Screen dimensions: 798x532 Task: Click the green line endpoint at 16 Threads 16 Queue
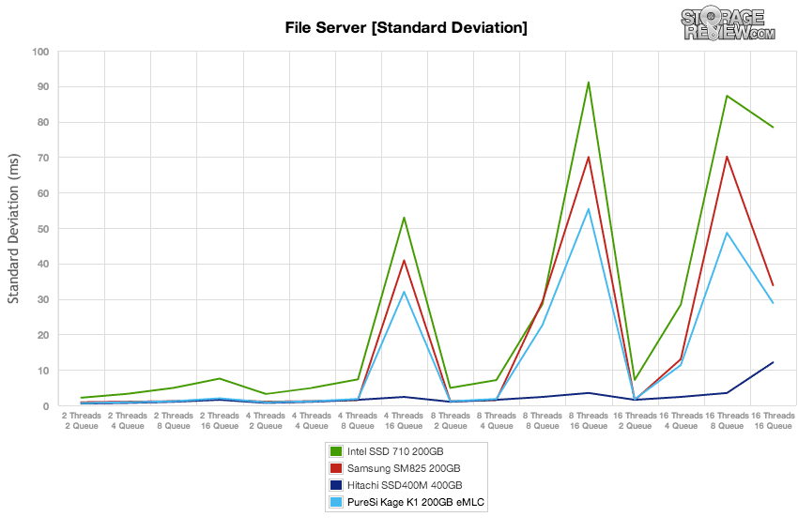[x=773, y=128]
